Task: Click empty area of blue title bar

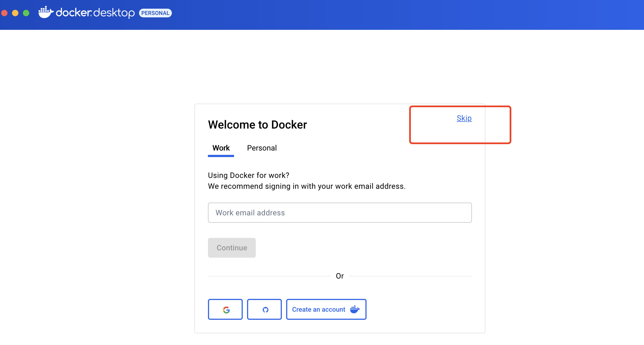Action: click(380, 15)
